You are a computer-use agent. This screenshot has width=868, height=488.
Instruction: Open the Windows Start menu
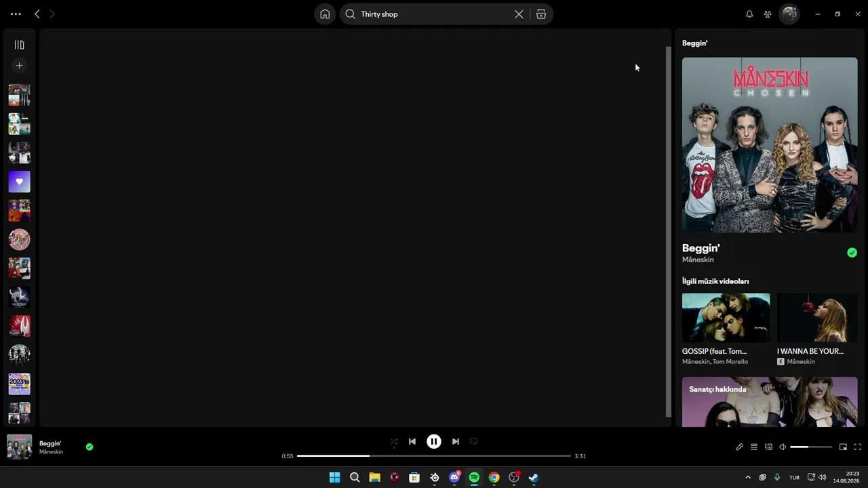pos(334,477)
